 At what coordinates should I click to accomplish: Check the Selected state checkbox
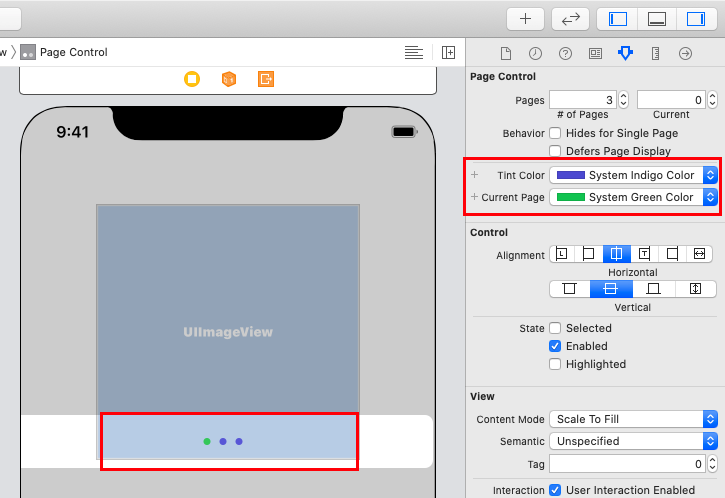[555, 328]
